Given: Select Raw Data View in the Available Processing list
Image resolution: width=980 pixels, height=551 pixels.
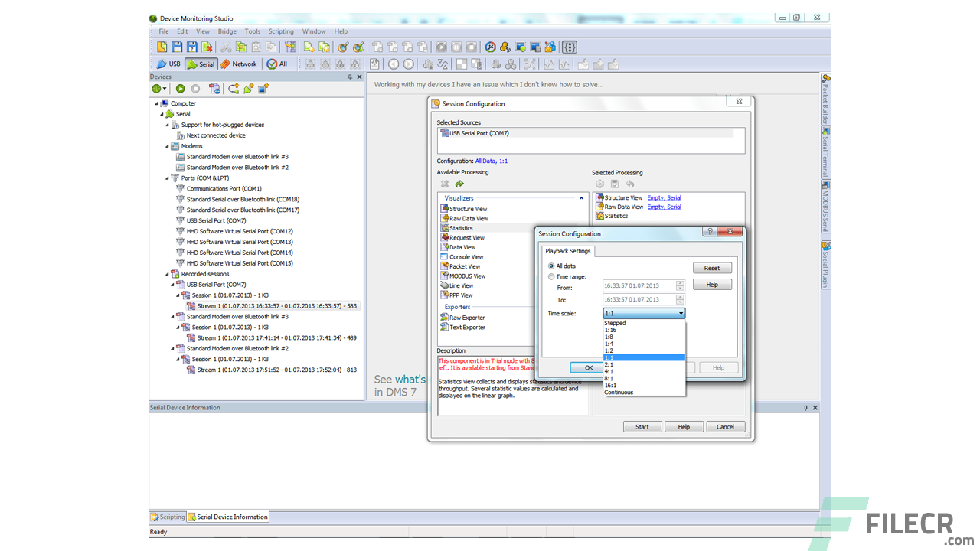Looking at the screenshot, I should 464,219.
